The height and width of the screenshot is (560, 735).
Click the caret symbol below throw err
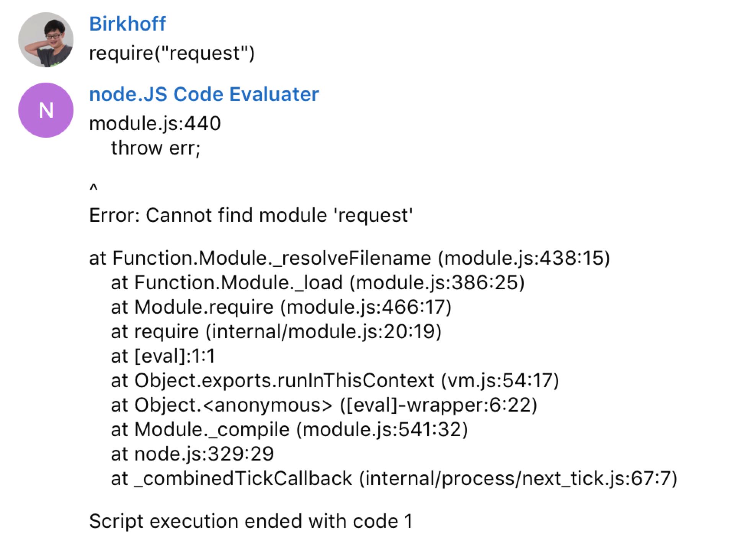pos(93,187)
